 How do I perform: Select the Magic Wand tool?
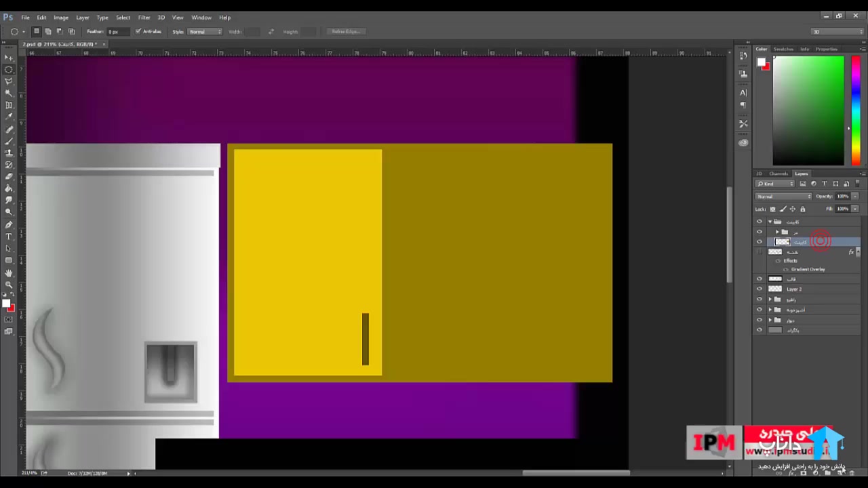coord(9,93)
